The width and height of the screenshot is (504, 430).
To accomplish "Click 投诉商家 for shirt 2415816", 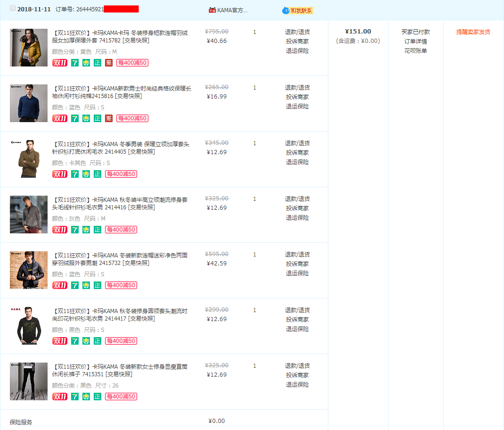I will 297,97.
